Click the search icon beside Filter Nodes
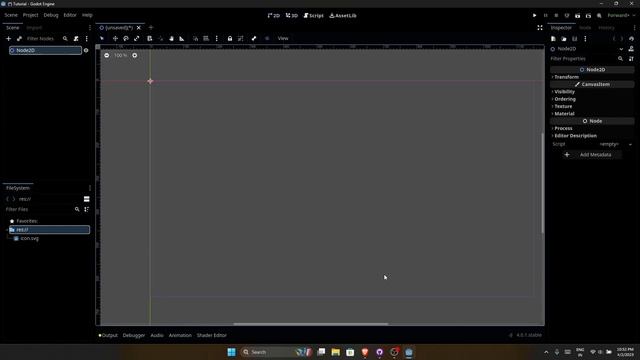The width and height of the screenshot is (640, 360). pos(65,38)
